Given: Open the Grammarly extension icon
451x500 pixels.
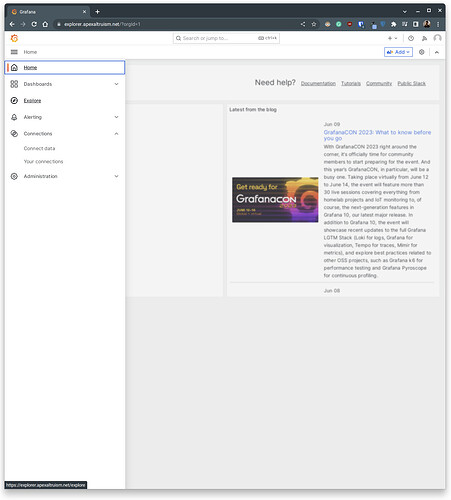Looking at the screenshot, I should tap(339, 24).
